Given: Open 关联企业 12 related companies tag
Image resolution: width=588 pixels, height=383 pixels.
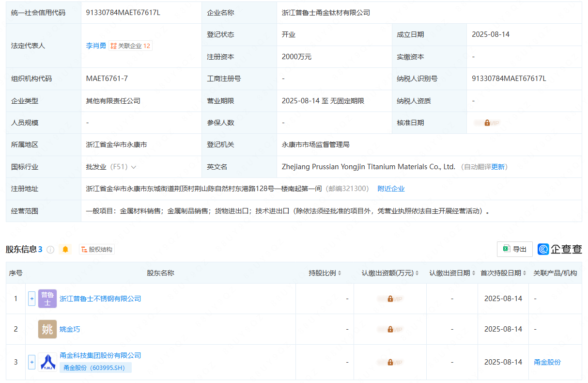Looking at the screenshot, I should (x=131, y=46).
